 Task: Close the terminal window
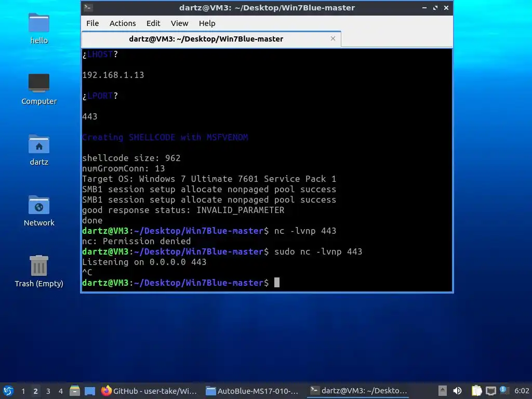pos(446,8)
